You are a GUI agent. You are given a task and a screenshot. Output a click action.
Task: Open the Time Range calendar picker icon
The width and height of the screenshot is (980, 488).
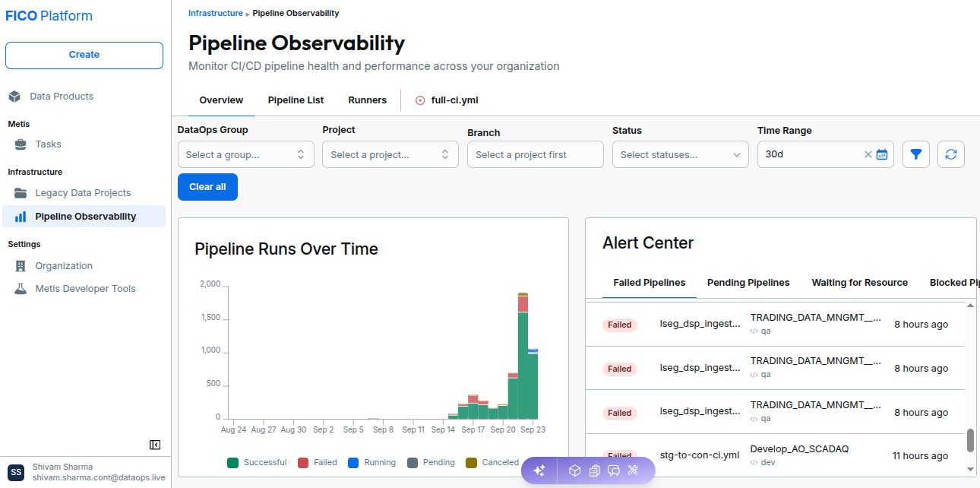(x=882, y=154)
